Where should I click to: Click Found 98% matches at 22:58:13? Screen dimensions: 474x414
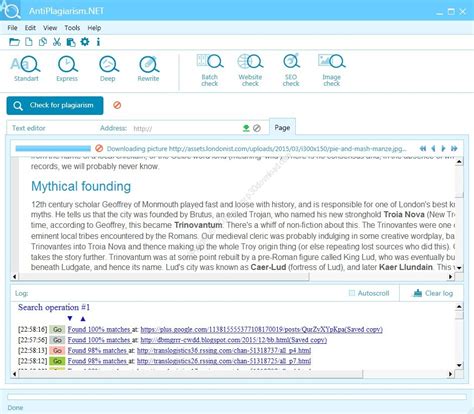[x=97, y=351]
